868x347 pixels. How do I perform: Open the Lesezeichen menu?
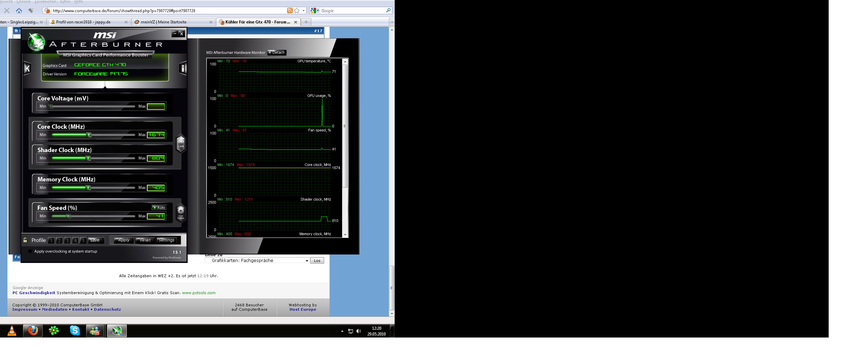(x=45, y=2)
